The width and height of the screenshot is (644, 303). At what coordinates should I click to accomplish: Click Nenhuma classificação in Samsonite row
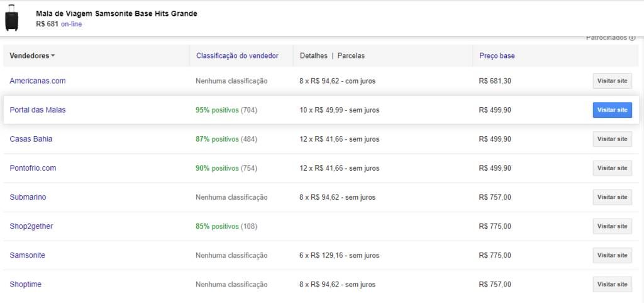click(x=231, y=255)
